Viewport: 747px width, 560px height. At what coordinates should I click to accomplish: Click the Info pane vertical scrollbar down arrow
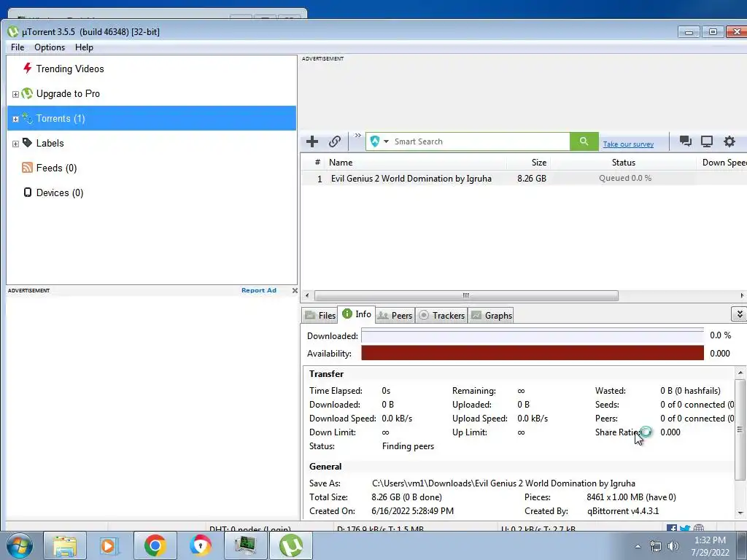coord(740,513)
